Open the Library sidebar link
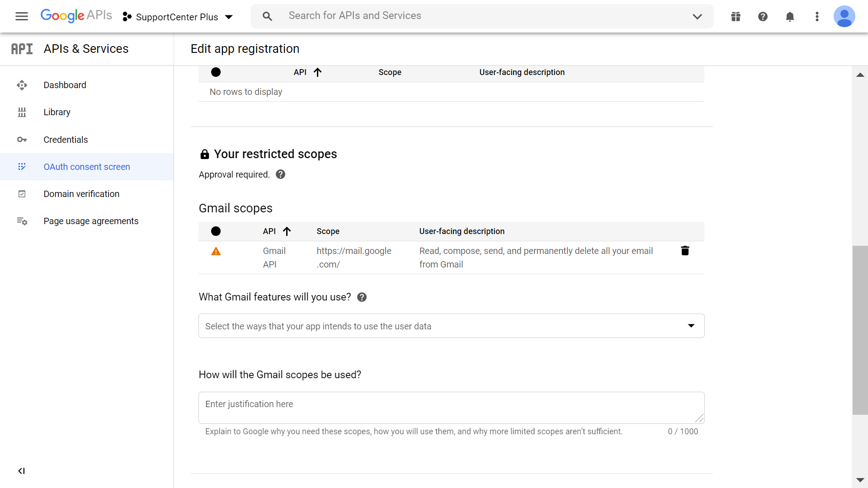 (57, 112)
